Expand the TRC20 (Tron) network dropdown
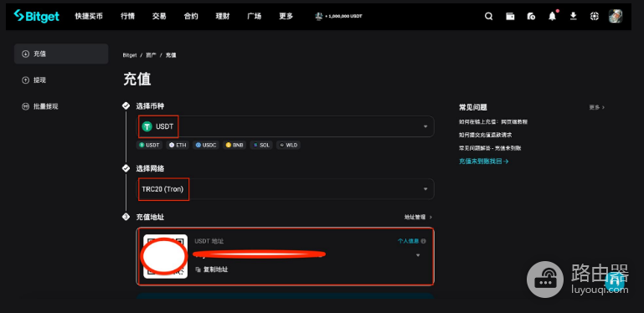The width and height of the screenshot is (644, 313). (285, 189)
